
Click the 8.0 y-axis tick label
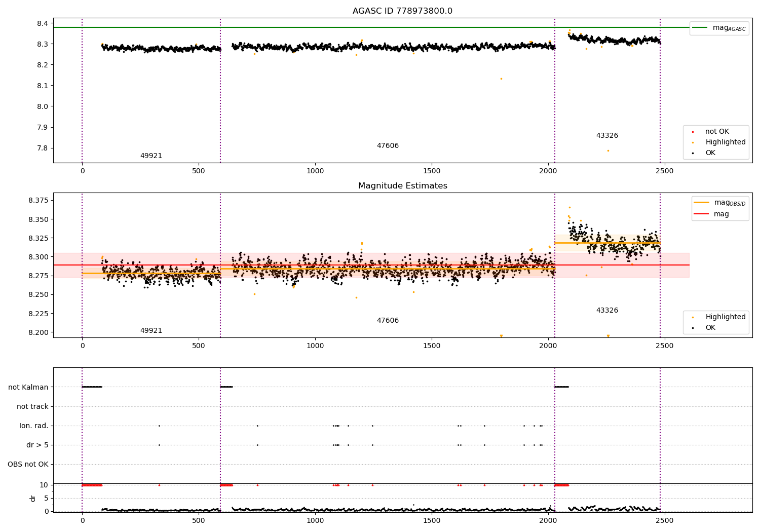(x=43, y=106)
